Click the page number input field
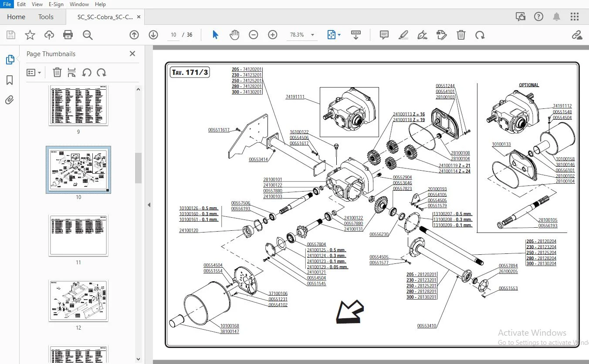Viewport: 589px width, 364px height. tap(173, 35)
